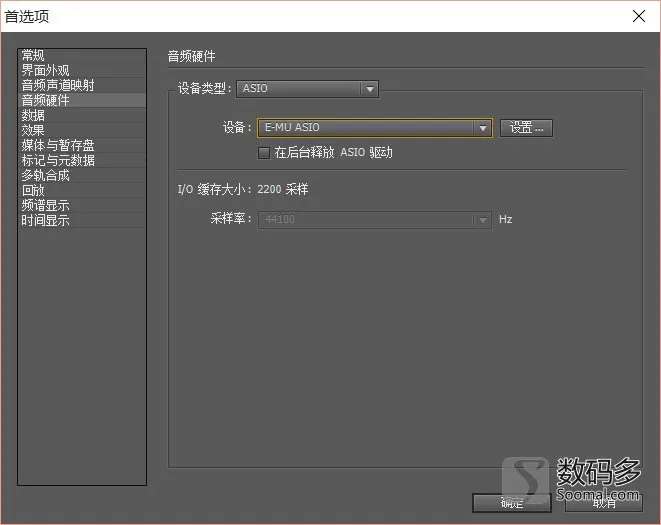Confirm with the 确定 button
This screenshot has width=661, height=525.
[512, 503]
